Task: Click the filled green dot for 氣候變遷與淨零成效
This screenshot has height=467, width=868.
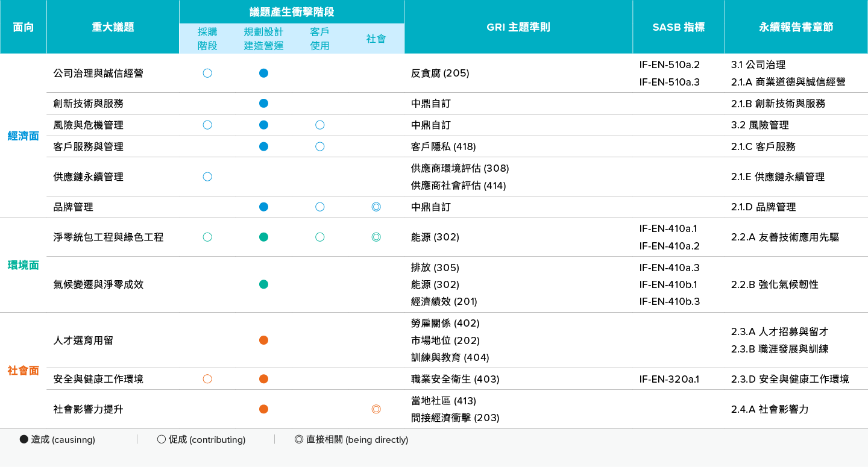Action: coord(263,284)
